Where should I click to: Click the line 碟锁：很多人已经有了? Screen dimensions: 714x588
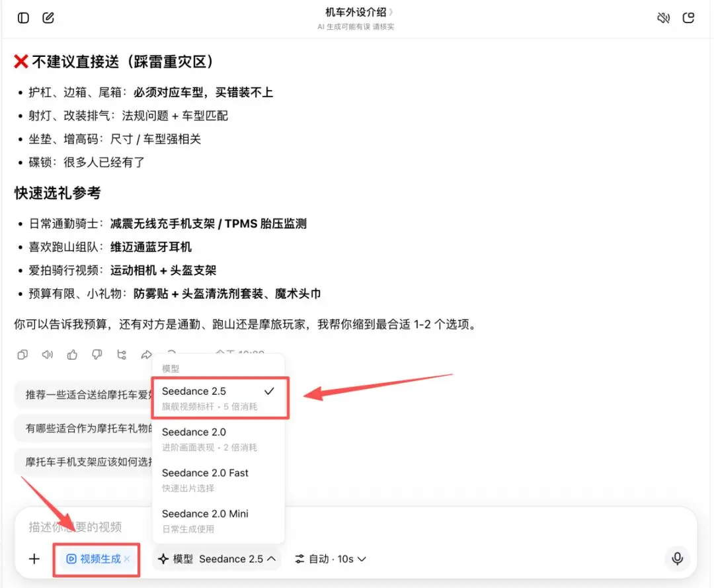coord(87,162)
